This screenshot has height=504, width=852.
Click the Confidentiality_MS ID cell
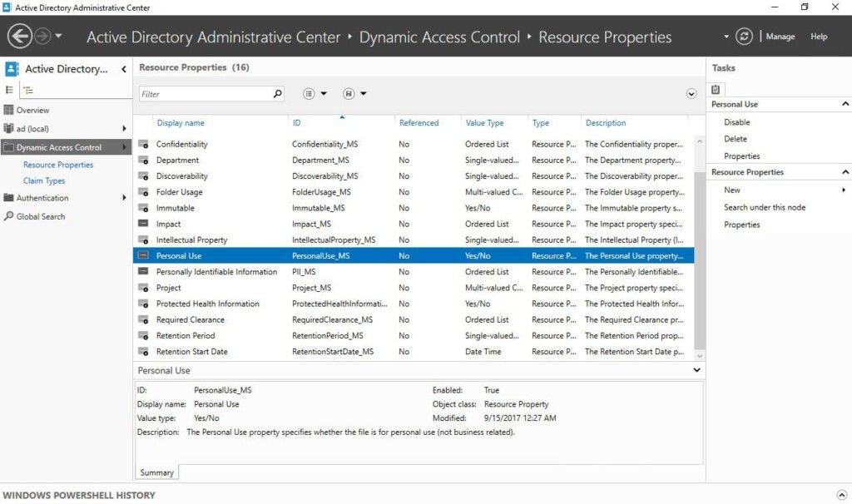point(325,144)
